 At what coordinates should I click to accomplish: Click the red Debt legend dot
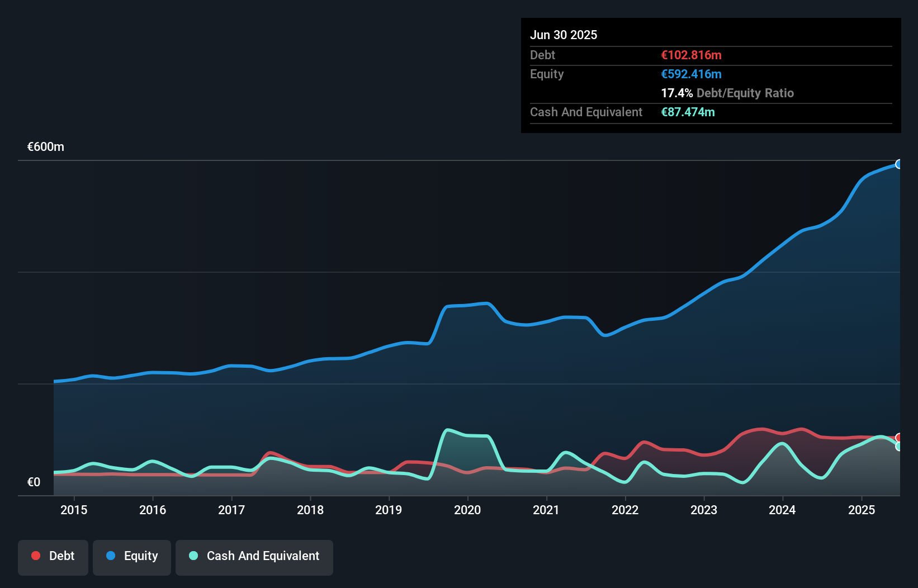click(36, 556)
